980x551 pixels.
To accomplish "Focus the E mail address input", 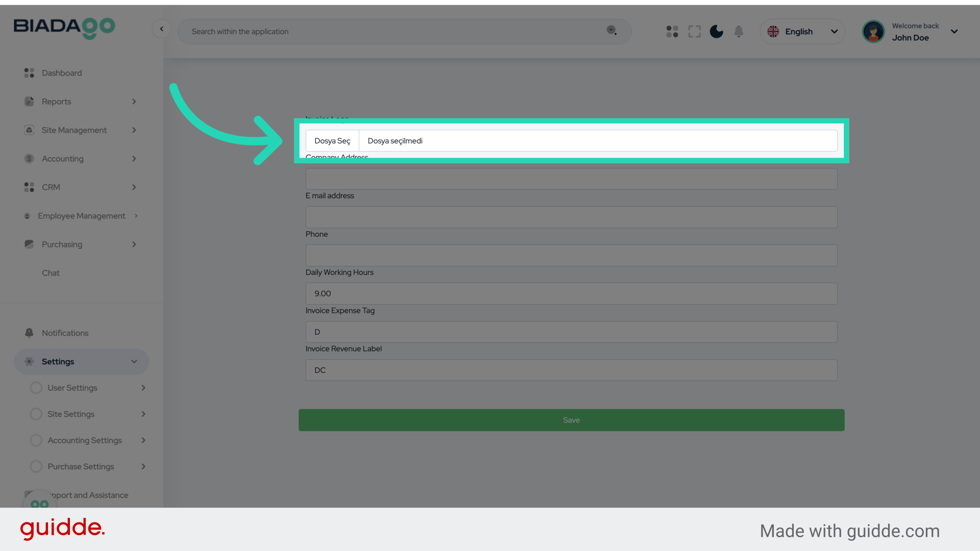I will (x=571, y=217).
